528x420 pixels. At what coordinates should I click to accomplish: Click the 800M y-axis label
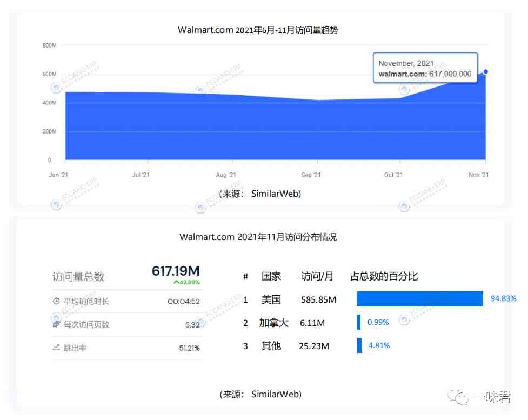50,45
